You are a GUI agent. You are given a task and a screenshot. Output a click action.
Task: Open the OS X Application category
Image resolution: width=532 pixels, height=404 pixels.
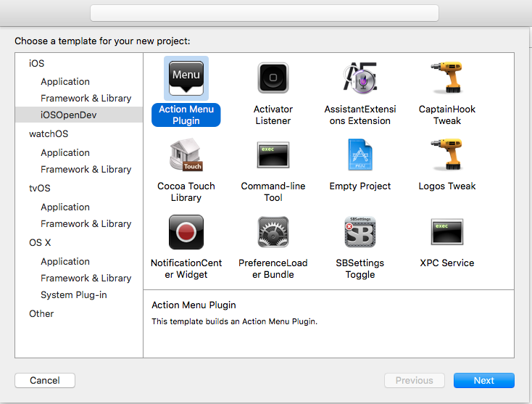[x=65, y=261]
